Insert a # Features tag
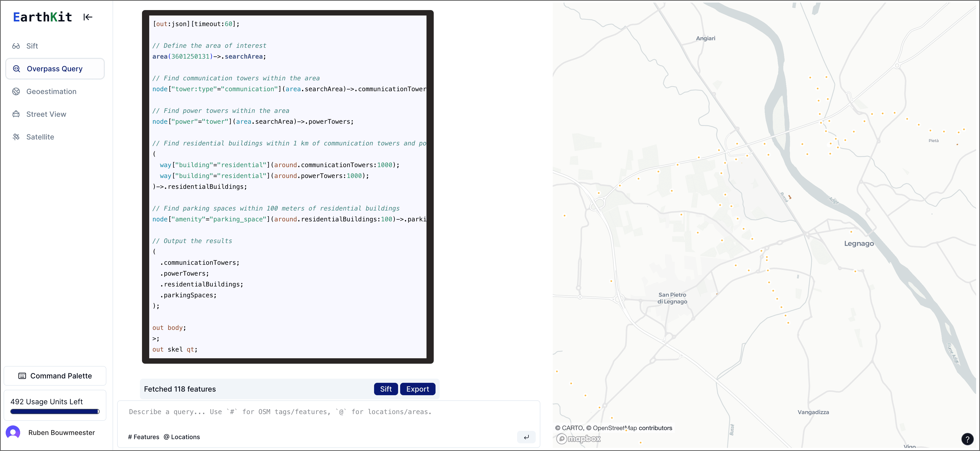 [x=144, y=437]
